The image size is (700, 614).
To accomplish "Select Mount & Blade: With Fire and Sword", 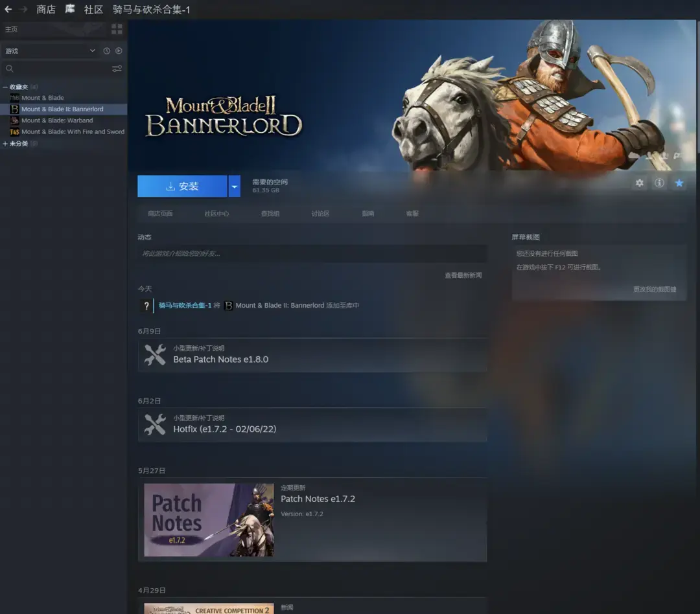I will point(73,131).
